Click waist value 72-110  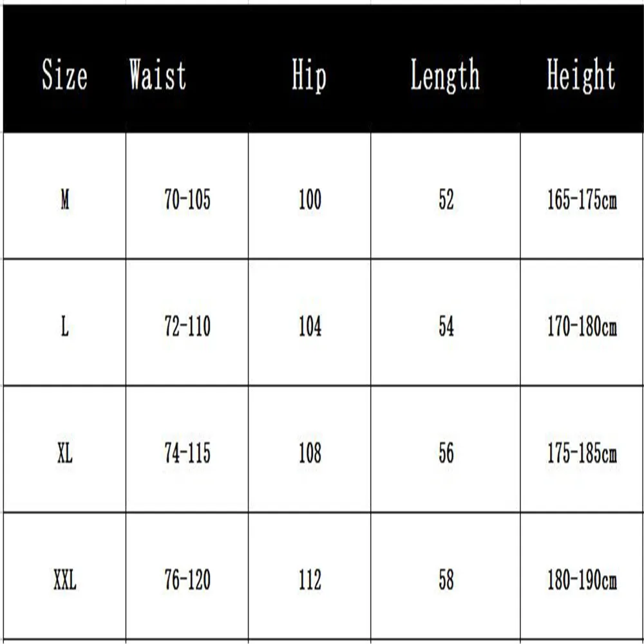coord(187,327)
